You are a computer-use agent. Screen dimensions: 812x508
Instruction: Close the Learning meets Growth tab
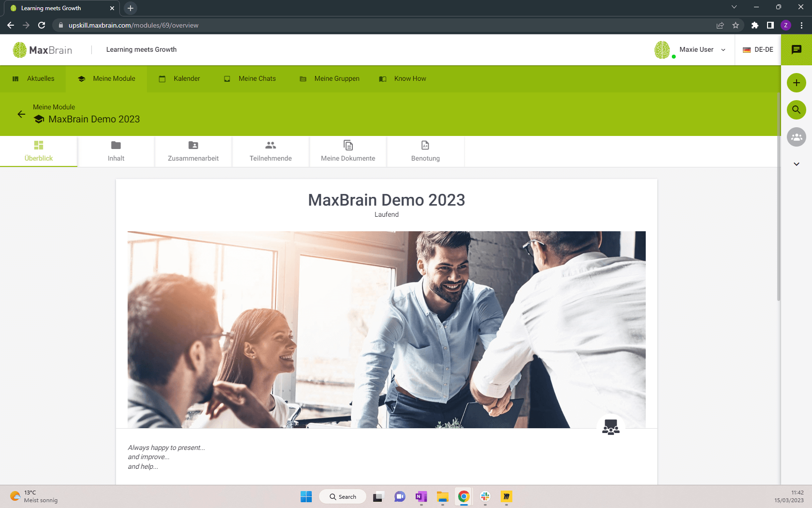[112, 8]
